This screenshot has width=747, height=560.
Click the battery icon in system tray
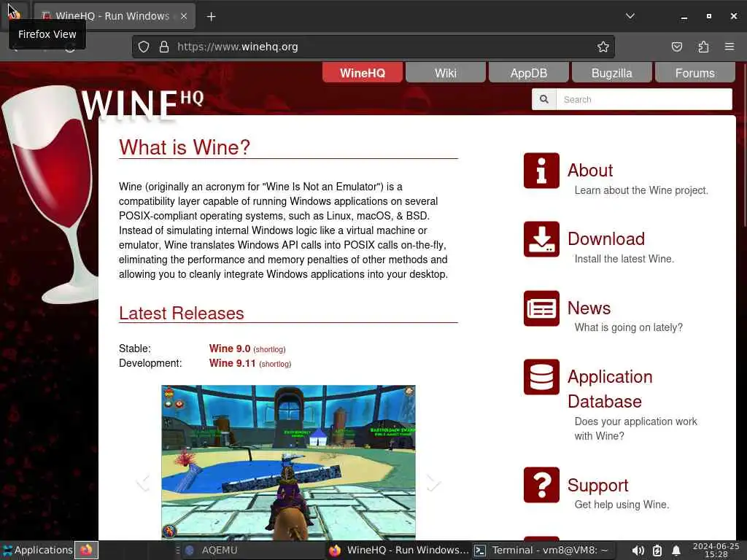pos(657,551)
